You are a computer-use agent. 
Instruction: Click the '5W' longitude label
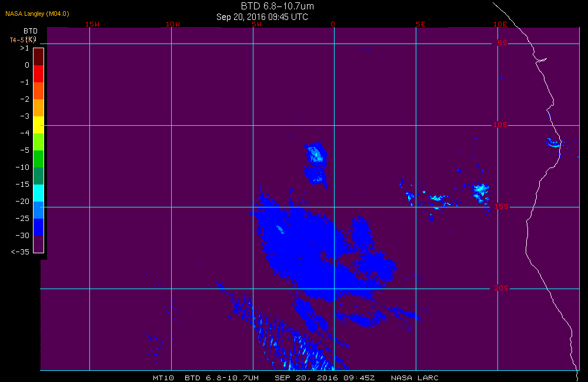coord(257,24)
